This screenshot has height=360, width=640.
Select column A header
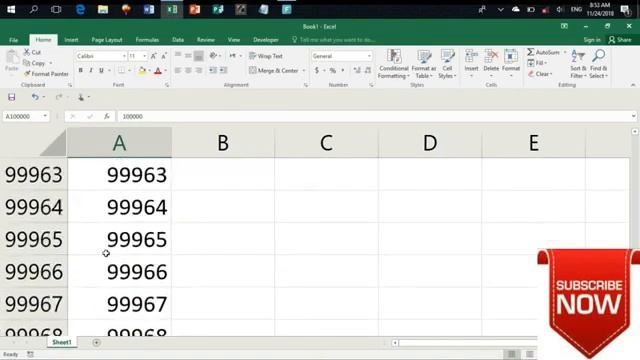click(x=119, y=143)
